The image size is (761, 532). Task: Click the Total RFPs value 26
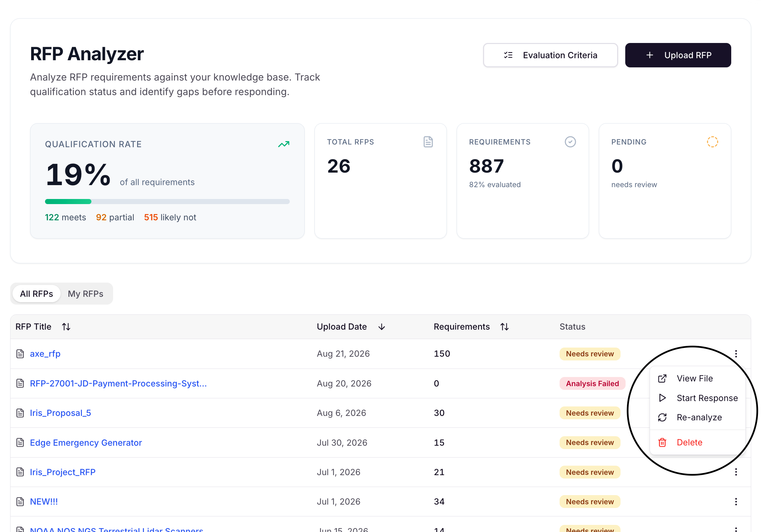tap(339, 166)
